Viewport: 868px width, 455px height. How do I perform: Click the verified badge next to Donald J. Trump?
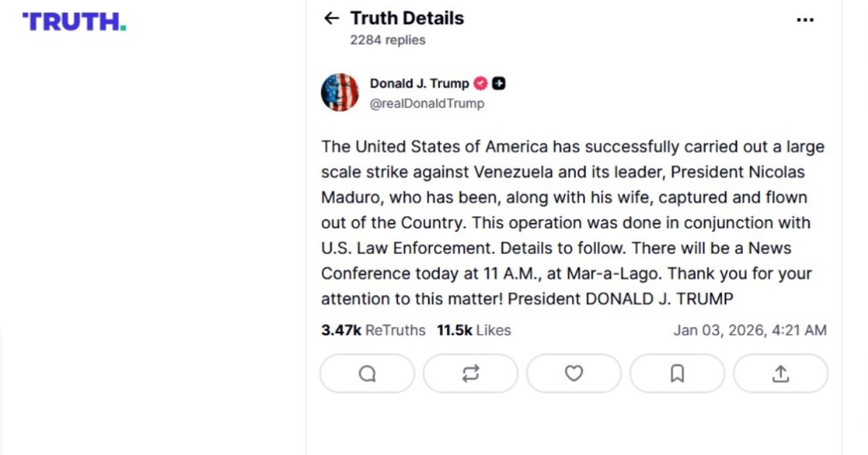click(480, 83)
